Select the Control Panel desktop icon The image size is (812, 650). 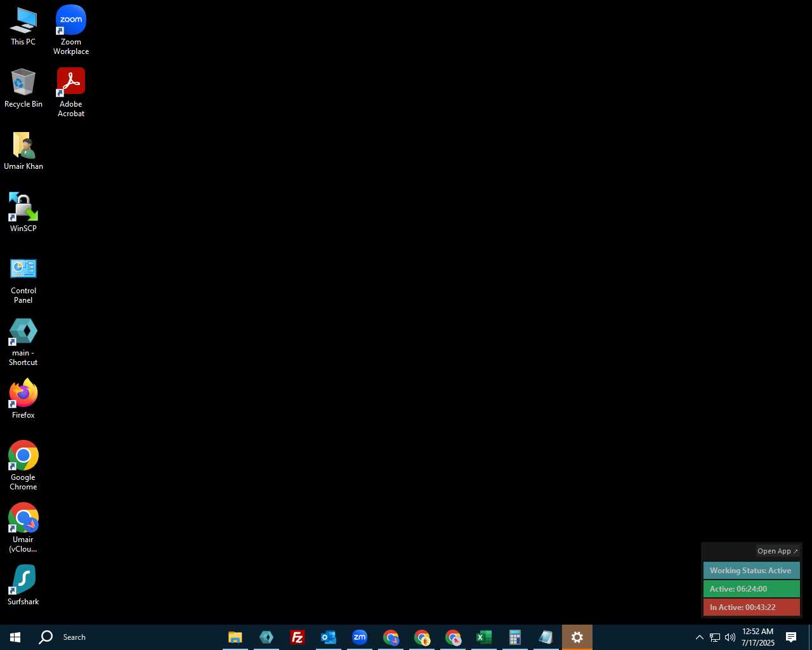click(23, 280)
